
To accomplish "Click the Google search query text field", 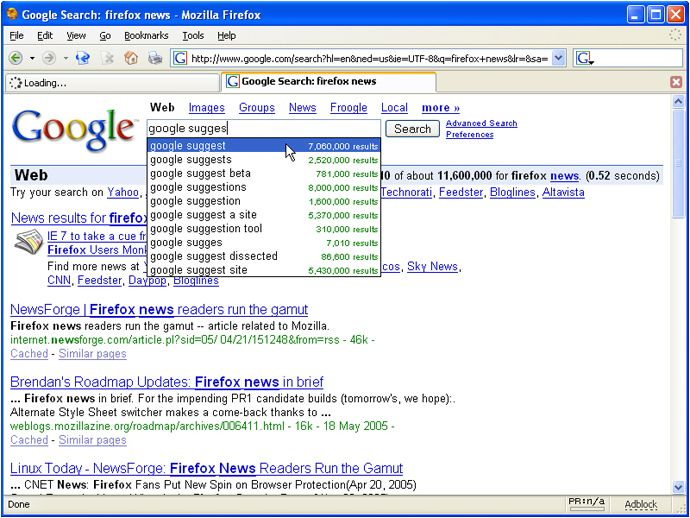I will pyautogui.click(x=264, y=128).
